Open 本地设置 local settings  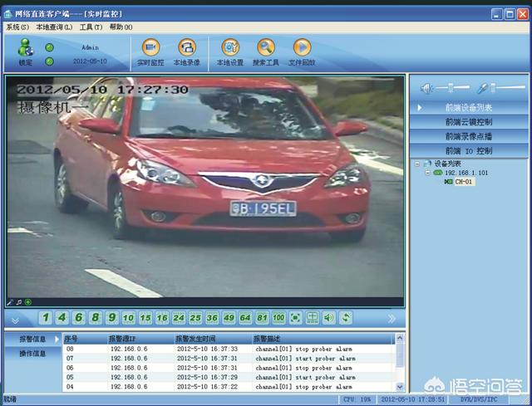[x=229, y=50]
